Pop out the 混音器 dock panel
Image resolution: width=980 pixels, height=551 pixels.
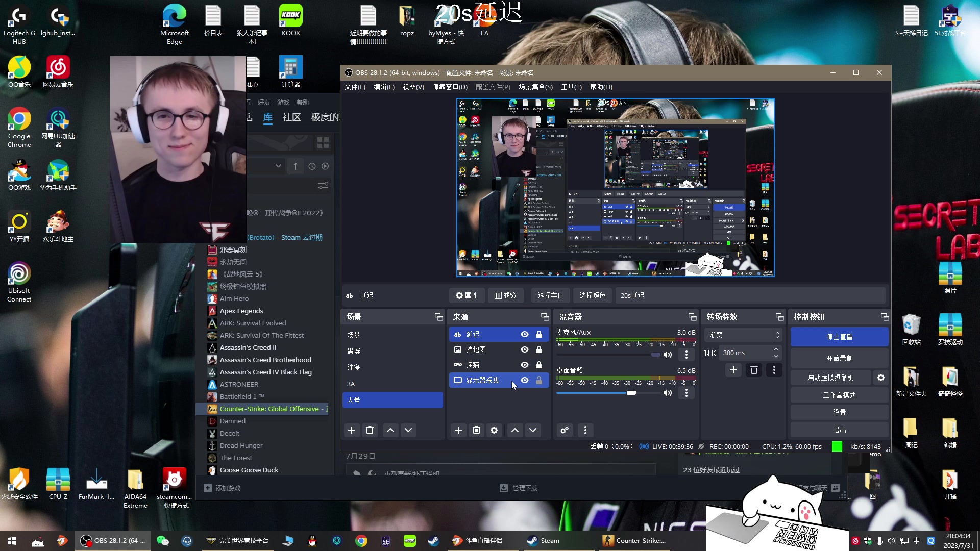click(692, 317)
